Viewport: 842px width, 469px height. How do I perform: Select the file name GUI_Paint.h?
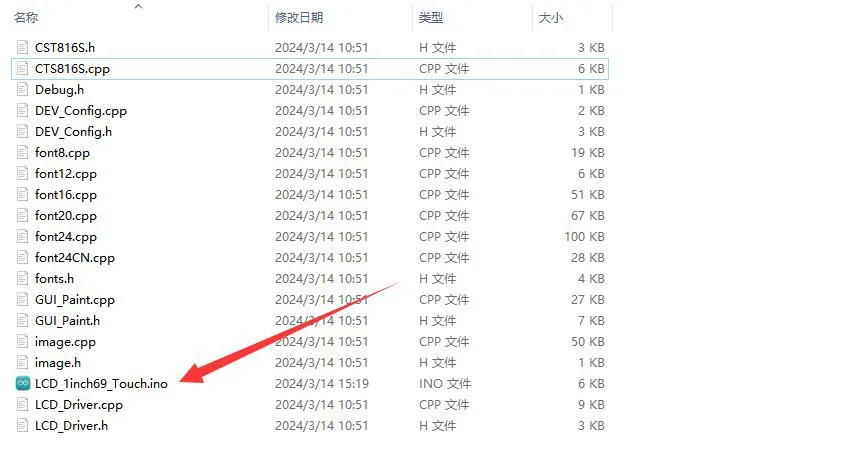(x=67, y=321)
